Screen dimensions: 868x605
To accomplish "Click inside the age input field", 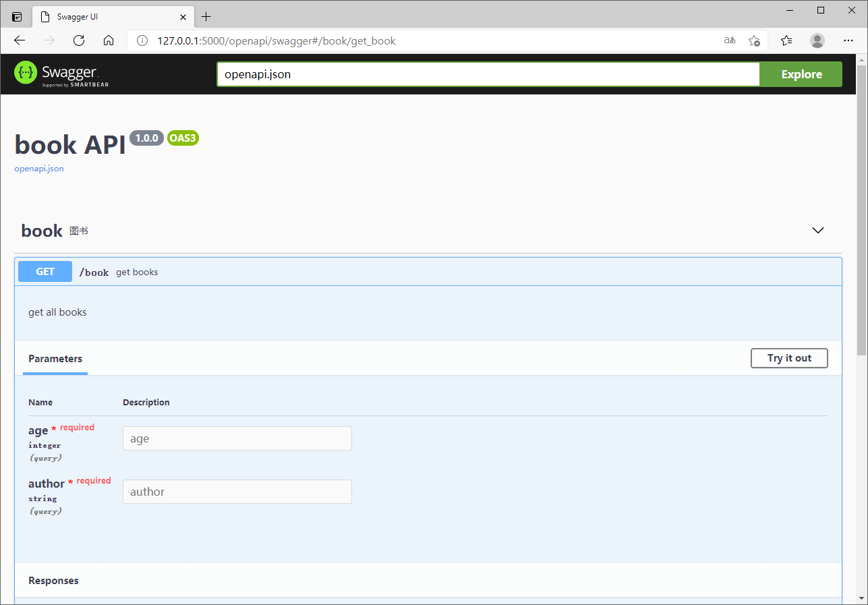I will [237, 438].
